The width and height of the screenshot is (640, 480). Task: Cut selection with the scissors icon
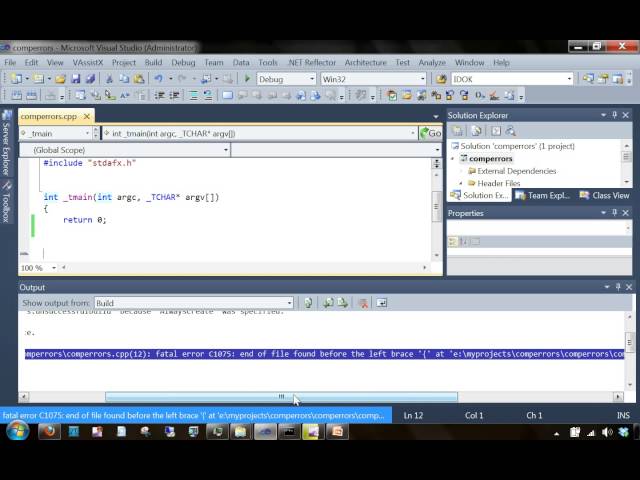click(x=109, y=78)
